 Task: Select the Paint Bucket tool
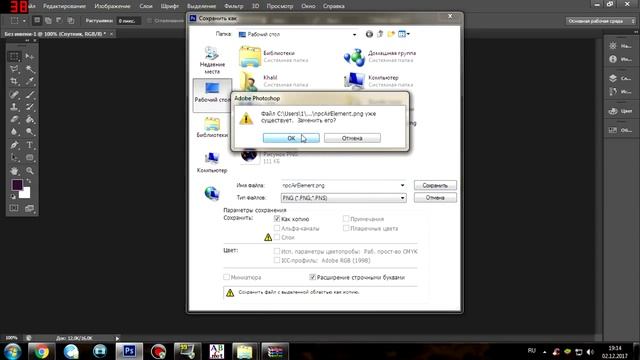coord(30,120)
